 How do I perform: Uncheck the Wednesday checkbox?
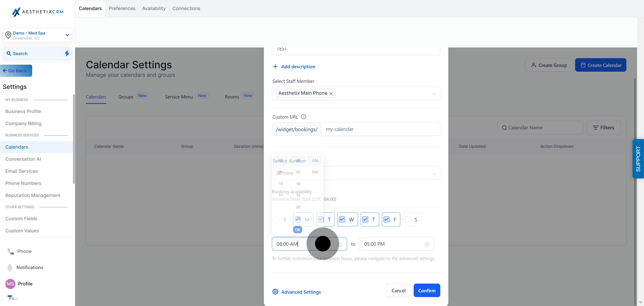click(x=342, y=219)
